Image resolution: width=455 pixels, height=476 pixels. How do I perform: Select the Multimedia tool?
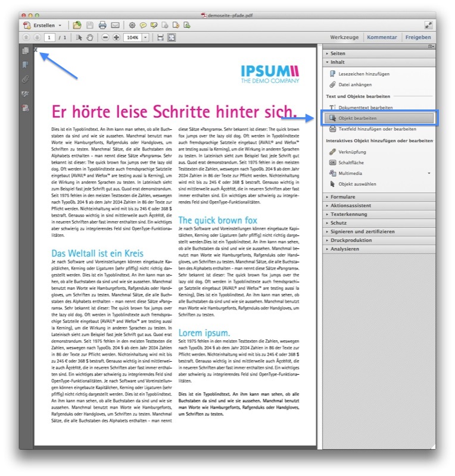pos(350,173)
